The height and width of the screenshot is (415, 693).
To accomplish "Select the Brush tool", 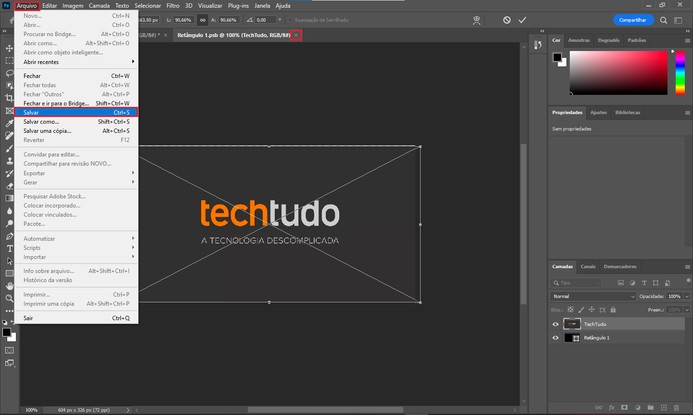I will [x=9, y=148].
